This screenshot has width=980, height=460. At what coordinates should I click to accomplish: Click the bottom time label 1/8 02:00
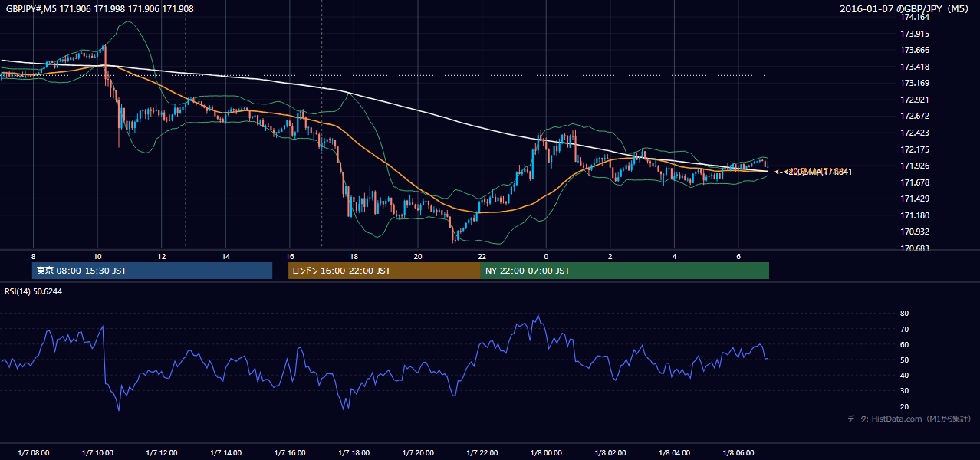pyautogui.click(x=610, y=452)
